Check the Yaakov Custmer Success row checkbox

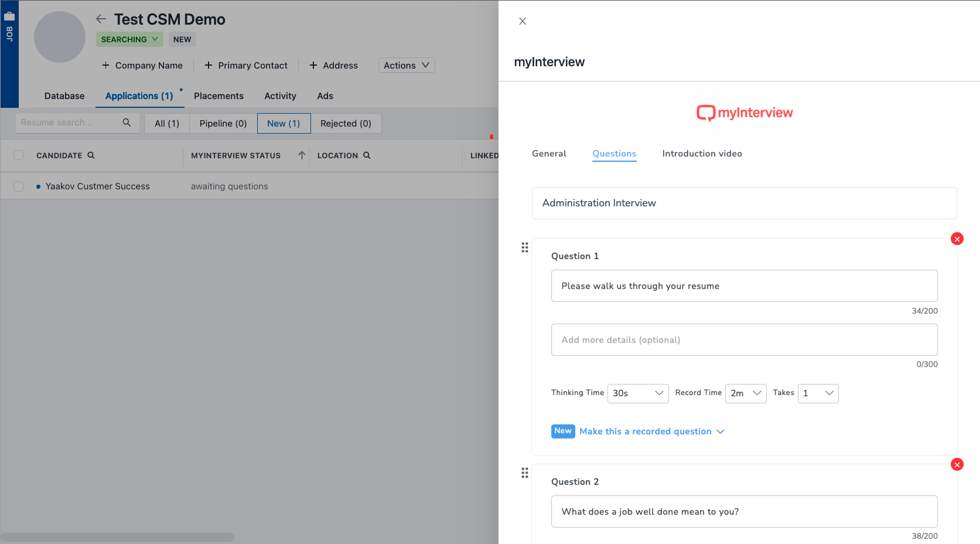(19, 186)
